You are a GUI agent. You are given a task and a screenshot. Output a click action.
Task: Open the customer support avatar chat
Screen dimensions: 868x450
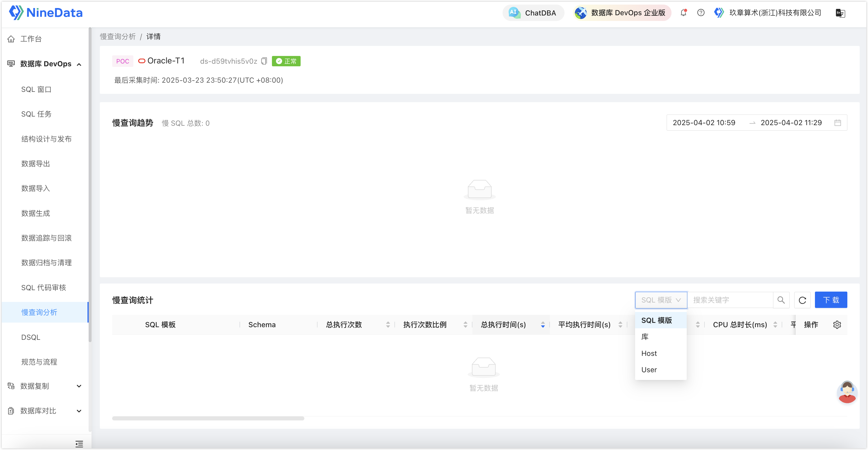[x=847, y=392]
